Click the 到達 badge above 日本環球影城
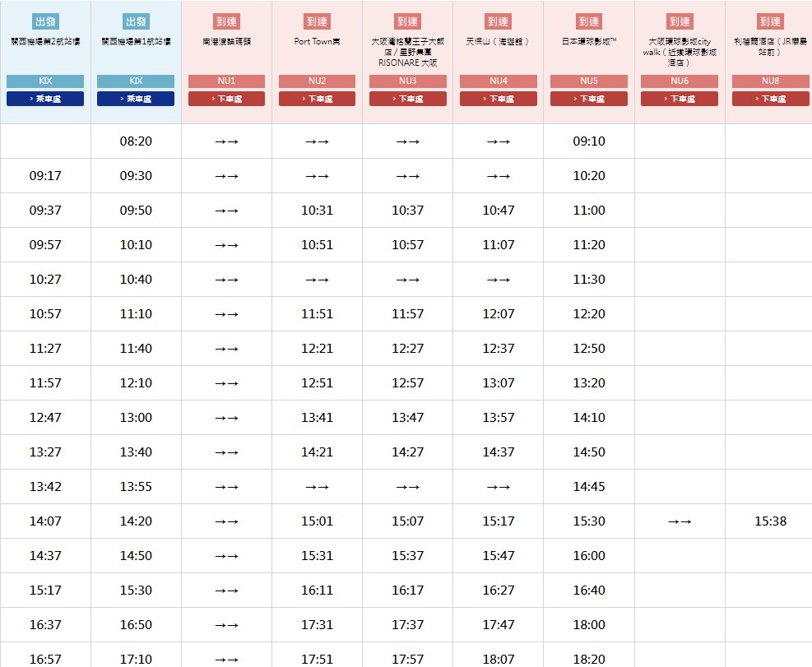Screen dimensions: 812x667 pos(589,21)
